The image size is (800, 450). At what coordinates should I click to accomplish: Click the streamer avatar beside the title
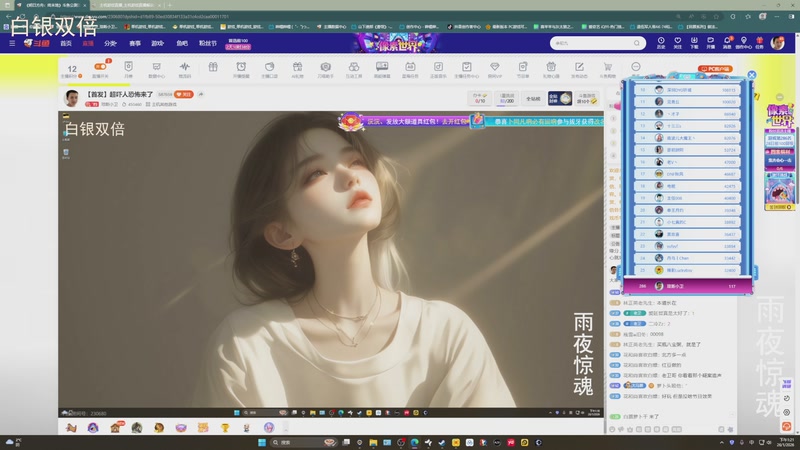click(x=72, y=97)
